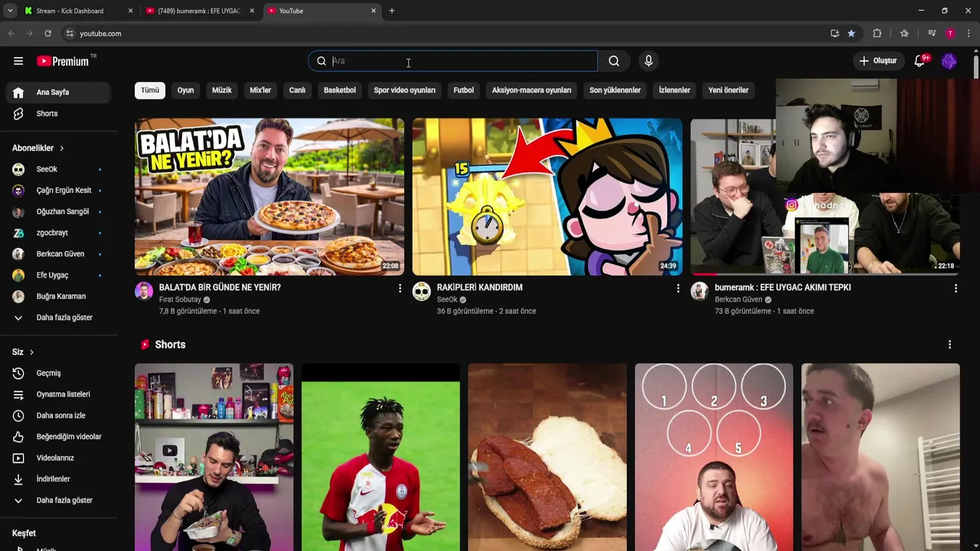980x551 pixels.
Task: Expand the Siz section chevron
Action: pos(31,352)
